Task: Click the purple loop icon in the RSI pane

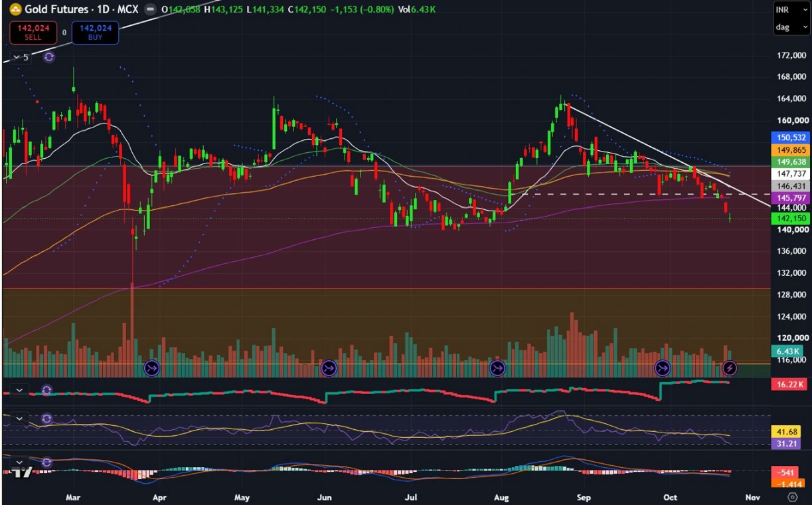Action: 46,418
